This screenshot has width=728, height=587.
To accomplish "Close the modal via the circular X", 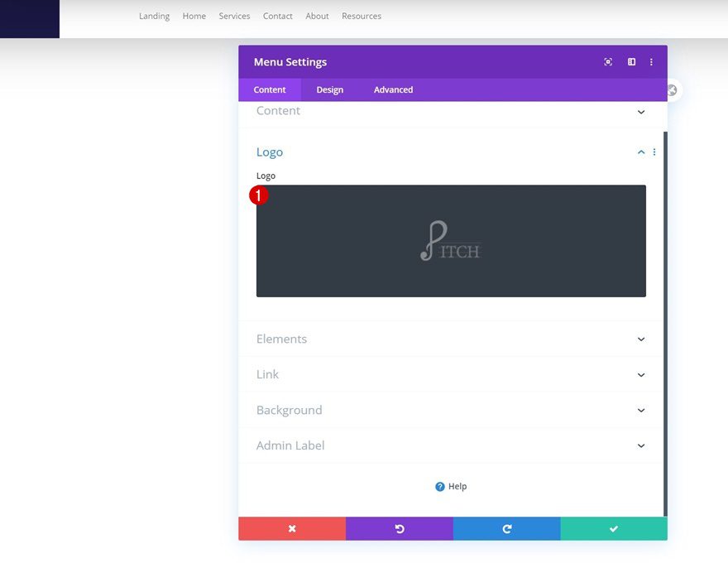I will click(x=671, y=90).
